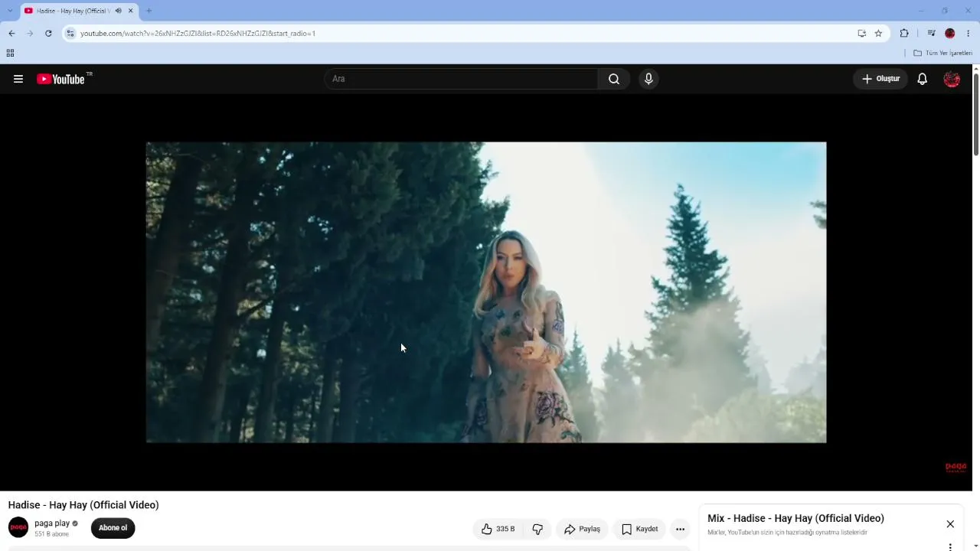
Task: View site information in address bar
Action: click(70, 34)
